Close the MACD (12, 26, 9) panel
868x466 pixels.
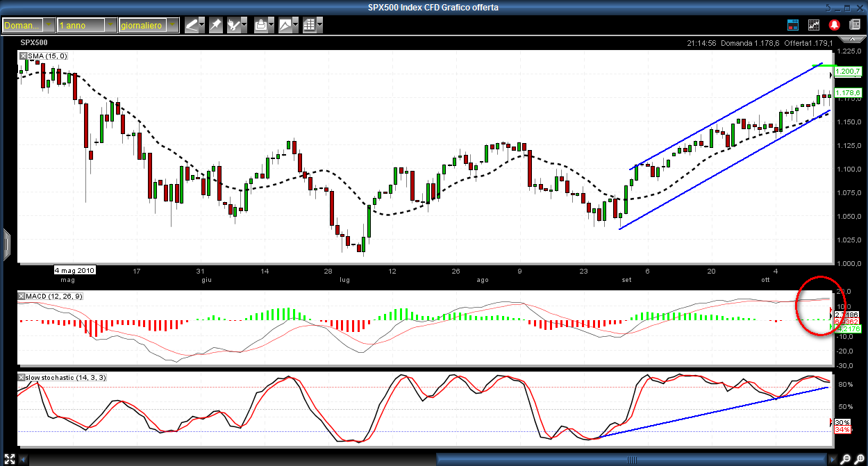point(22,297)
